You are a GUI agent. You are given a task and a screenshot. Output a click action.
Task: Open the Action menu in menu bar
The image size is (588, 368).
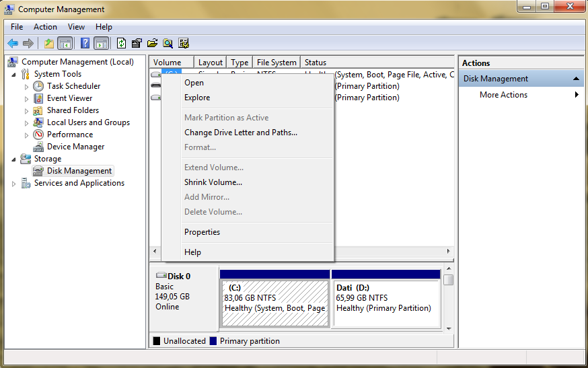[45, 27]
